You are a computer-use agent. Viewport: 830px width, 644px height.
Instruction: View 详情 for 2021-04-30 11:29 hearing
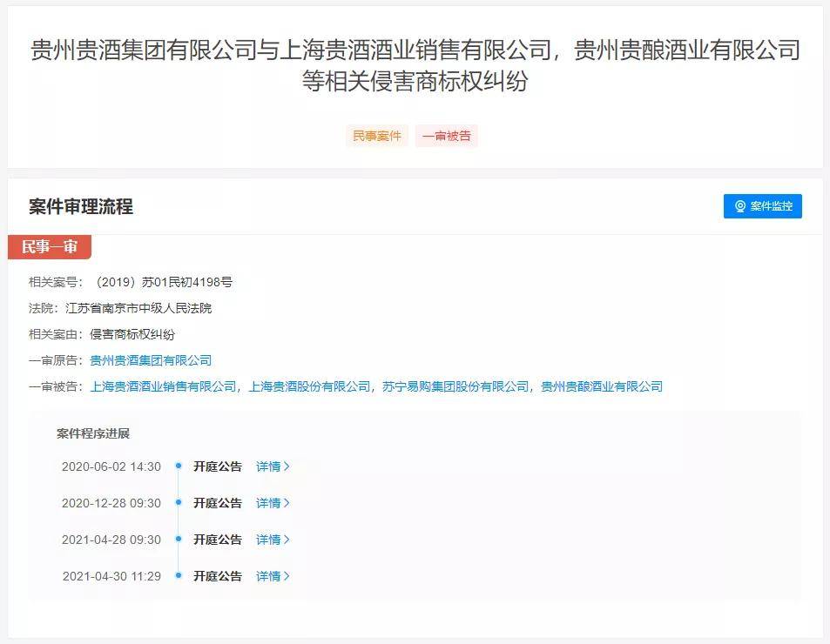pyautogui.click(x=273, y=576)
